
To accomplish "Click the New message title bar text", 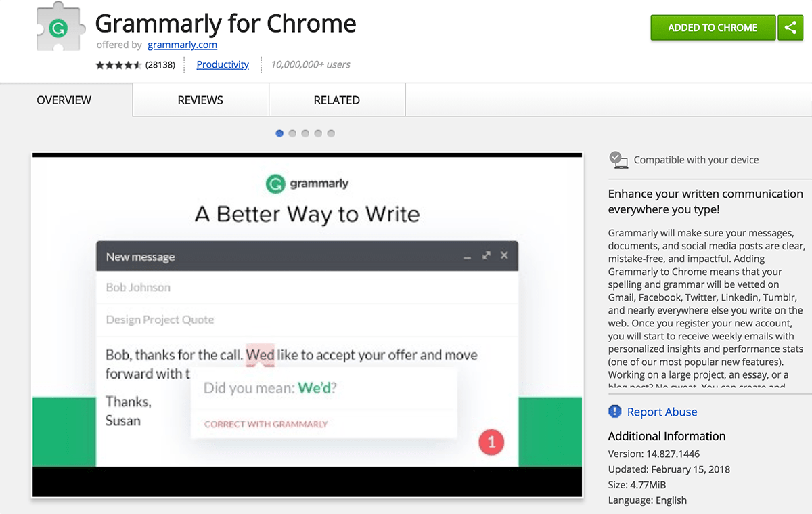I will 140,257.
